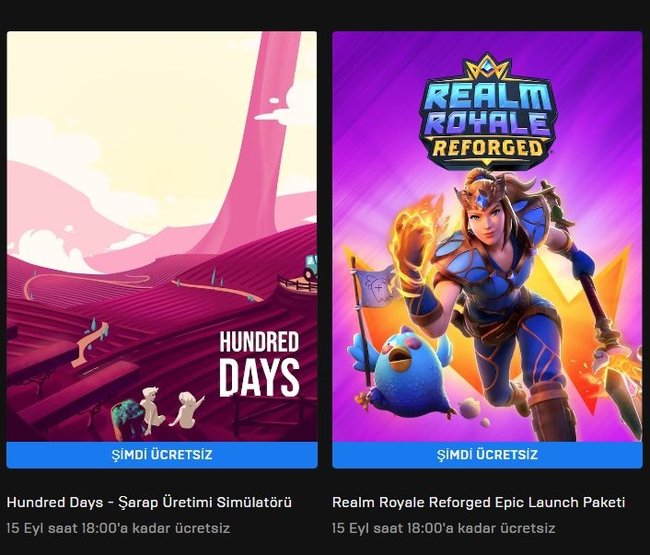
Task: Open the Realm Royale Reforged cover thumbnail
Action: (x=487, y=236)
